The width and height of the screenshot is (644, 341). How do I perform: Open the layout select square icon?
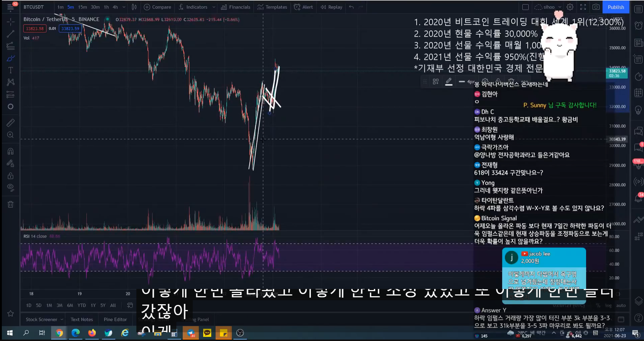pyautogui.click(x=525, y=7)
